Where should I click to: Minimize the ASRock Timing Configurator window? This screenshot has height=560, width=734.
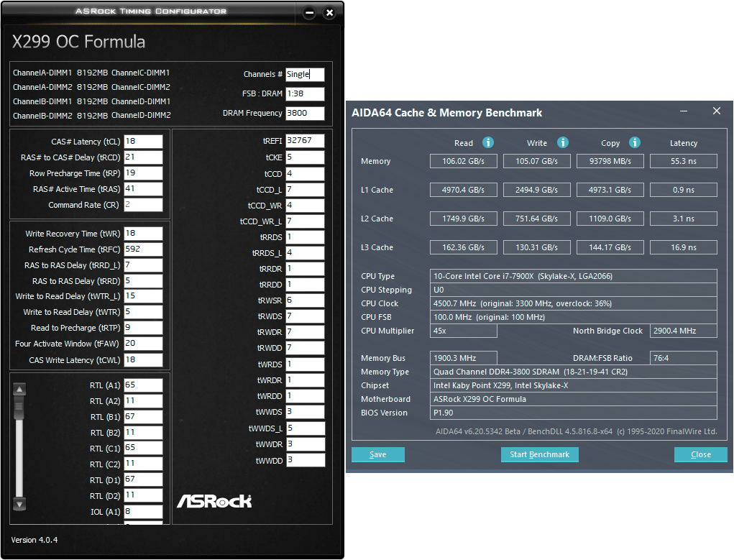coord(309,13)
